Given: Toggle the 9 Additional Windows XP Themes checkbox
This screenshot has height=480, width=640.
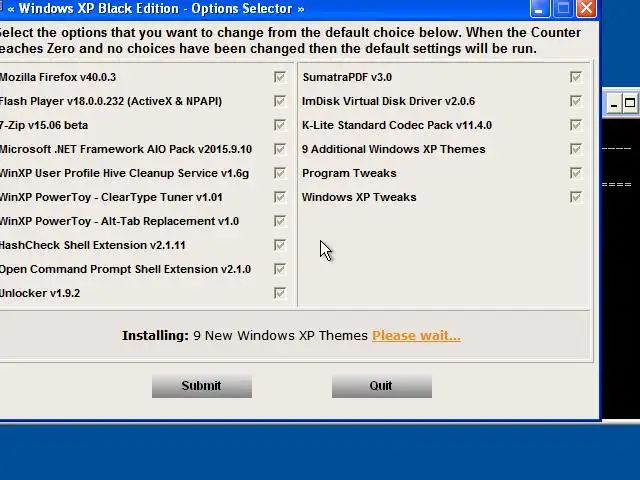Looking at the screenshot, I should 576,149.
